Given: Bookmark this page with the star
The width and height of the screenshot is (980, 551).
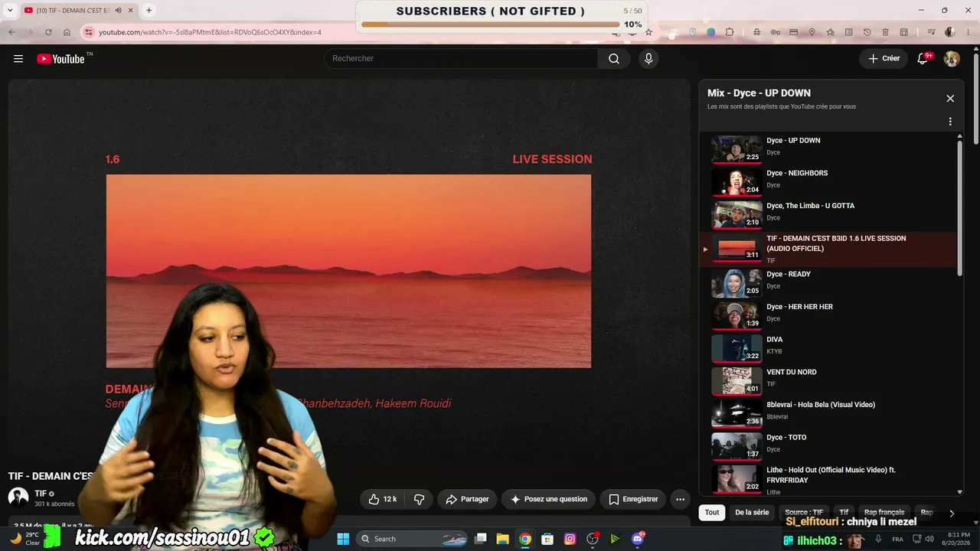Looking at the screenshot, I should click(648, 32).
